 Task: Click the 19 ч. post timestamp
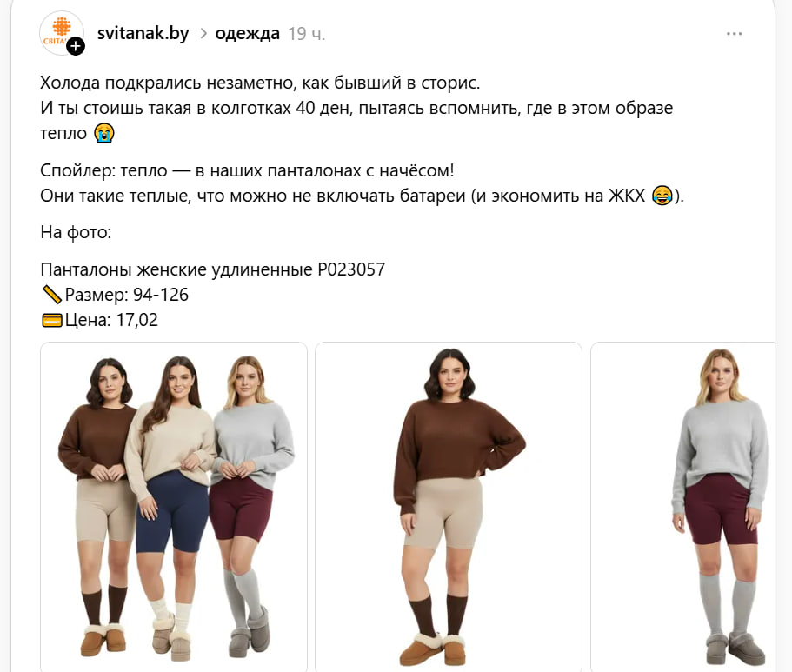(x=306, y=34)
